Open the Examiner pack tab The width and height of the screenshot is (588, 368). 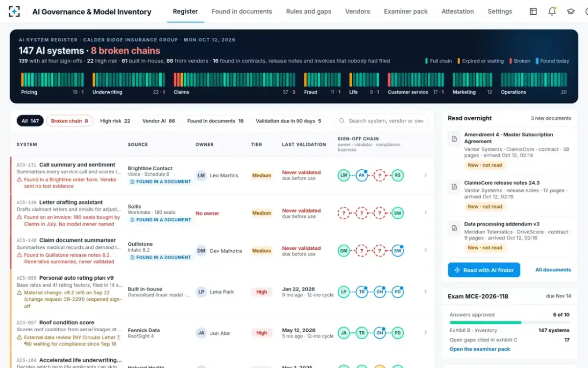(406, 11)
